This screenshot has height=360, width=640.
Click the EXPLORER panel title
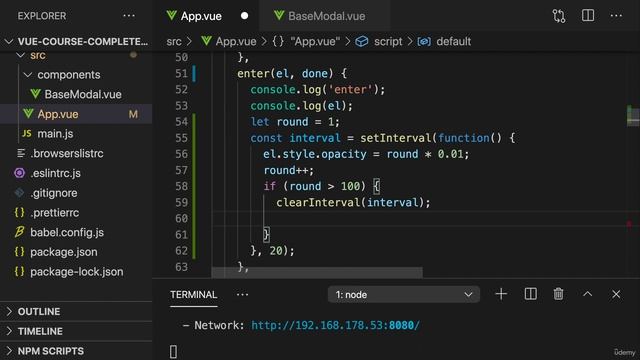pos(42,16)
